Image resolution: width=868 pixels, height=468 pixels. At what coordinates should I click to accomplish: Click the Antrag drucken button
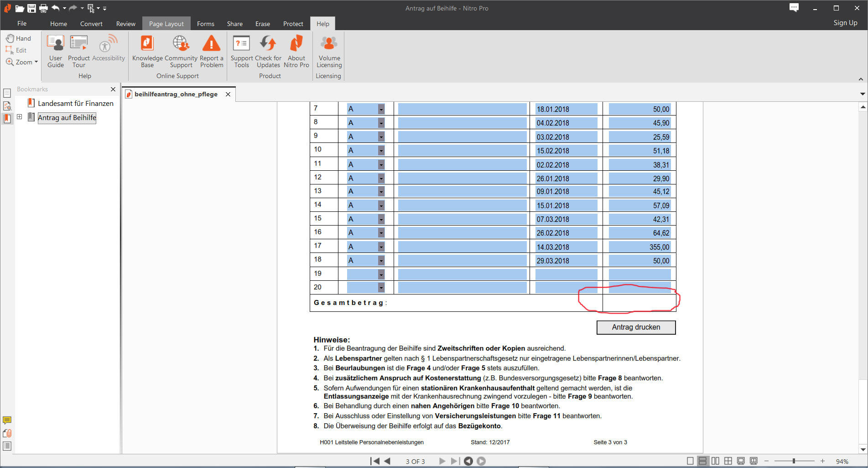(636, 327)
